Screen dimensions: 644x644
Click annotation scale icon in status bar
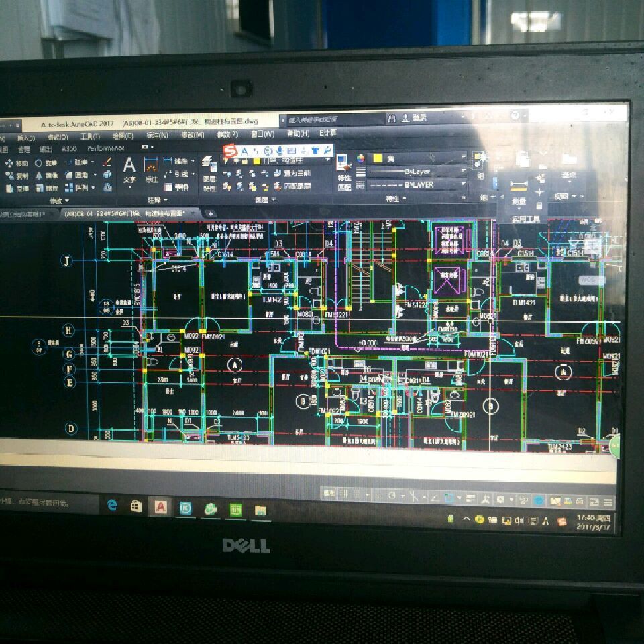pyautogui.click(x=486, y=500)
